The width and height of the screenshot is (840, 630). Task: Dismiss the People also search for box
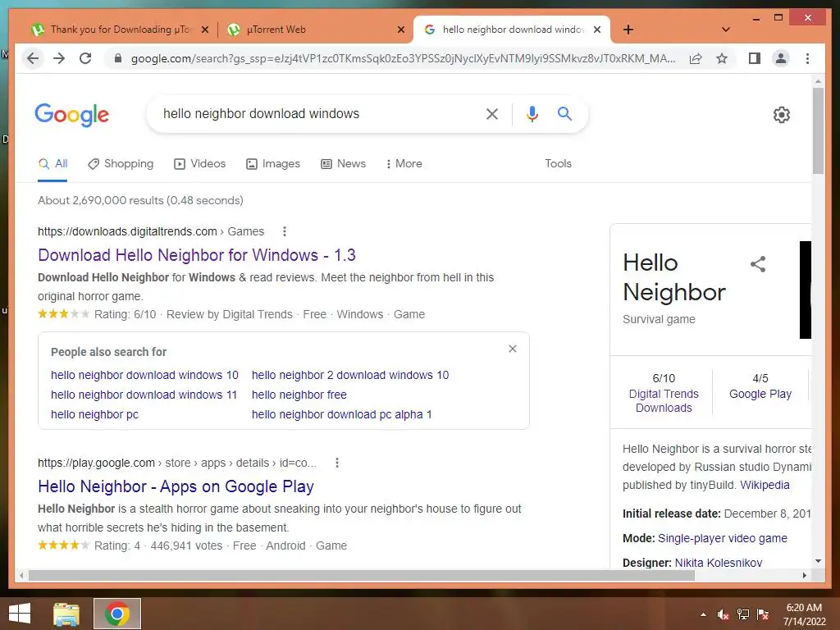[513, 349]
